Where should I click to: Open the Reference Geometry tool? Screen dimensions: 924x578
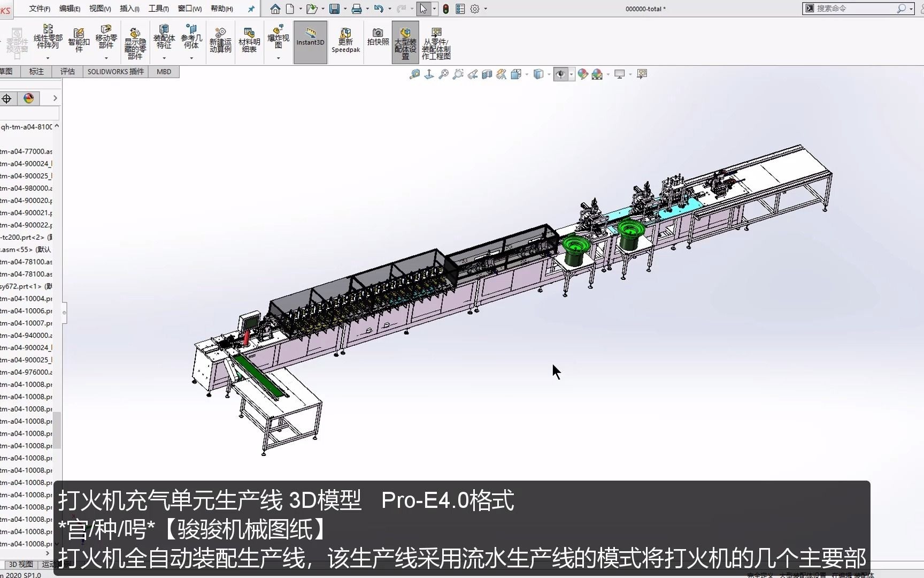pyautogui.click(x=191, y=37)
